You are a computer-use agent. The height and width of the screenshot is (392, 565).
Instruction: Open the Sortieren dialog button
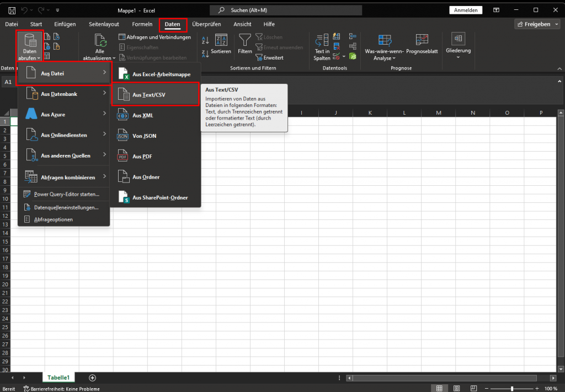coord(221,44)
